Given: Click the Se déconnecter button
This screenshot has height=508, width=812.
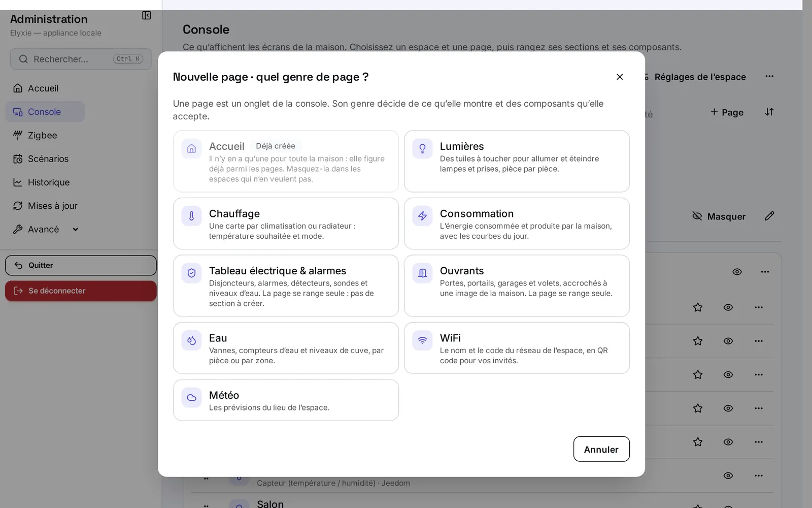Looking at the screenshot, I should pos(81,291).
